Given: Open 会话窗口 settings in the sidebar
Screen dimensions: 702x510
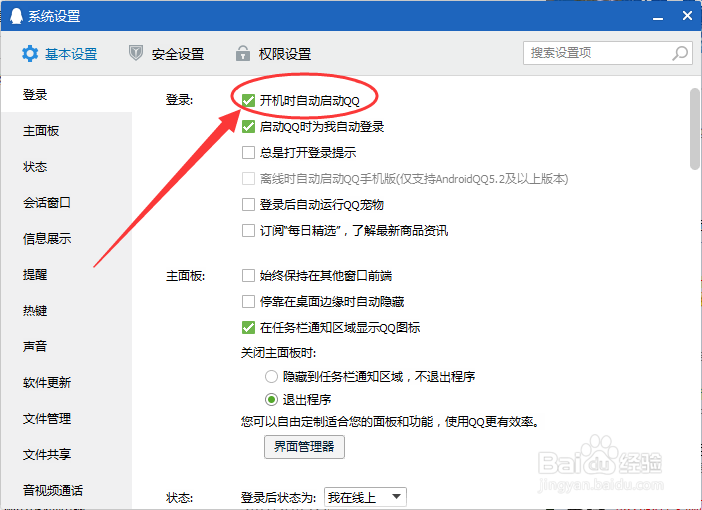Looking at the screenshot, I should [66, 202].
